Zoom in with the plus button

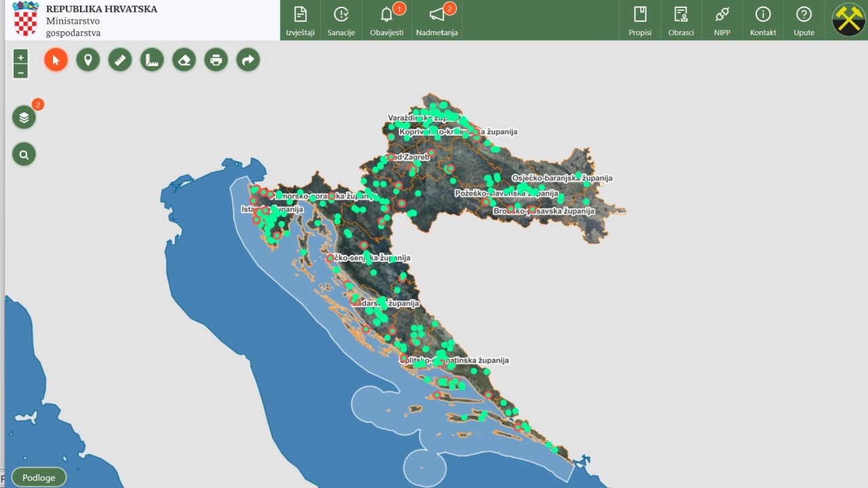pos(21,58)
